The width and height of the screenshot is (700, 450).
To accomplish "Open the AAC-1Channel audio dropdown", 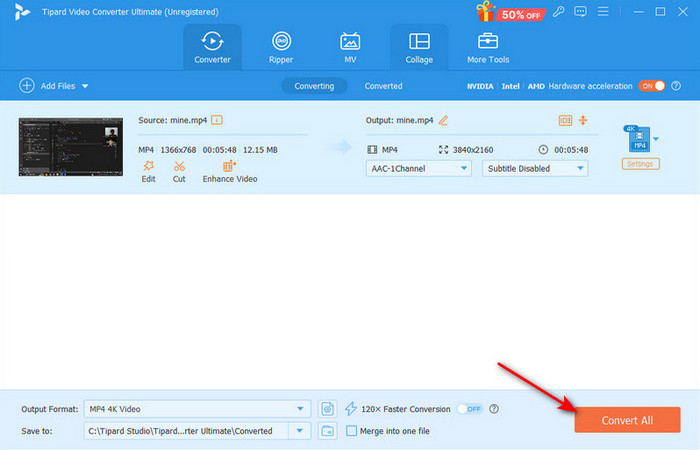I will click(x=418, y=169).
